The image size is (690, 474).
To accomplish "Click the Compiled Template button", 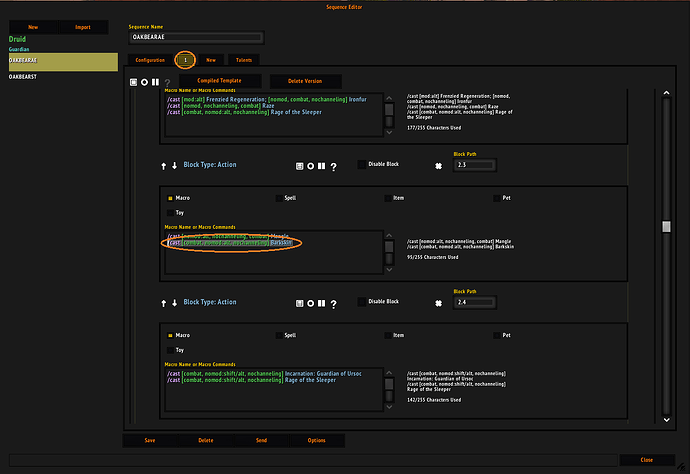I will (219, 81).
